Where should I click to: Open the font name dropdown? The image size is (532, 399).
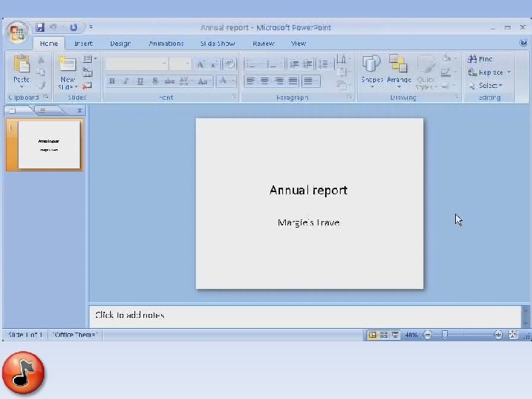tap(164, 64)
